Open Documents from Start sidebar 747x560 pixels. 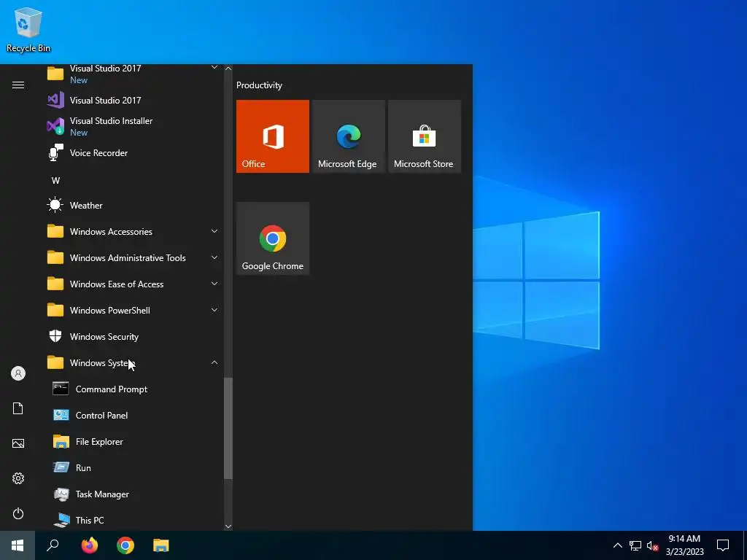pyautogui.click(x=18, y=408)
